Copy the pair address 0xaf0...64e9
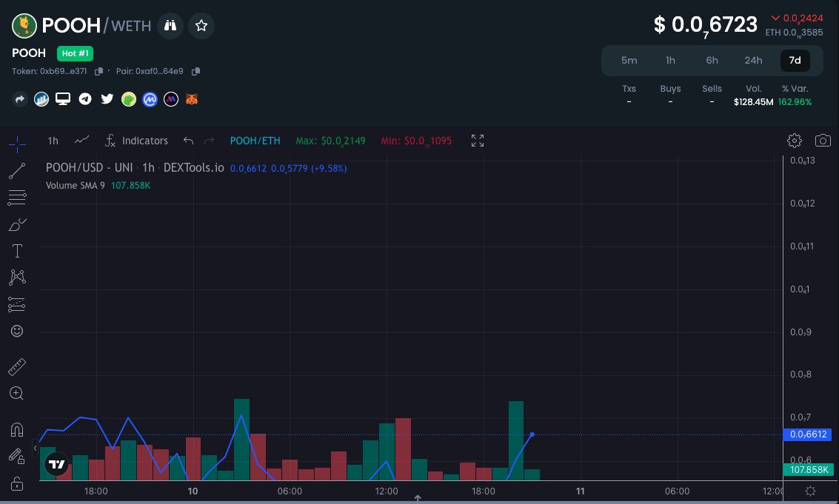Image resolution: width=839 pixels, height=504 pixels. tap(195, 71)
